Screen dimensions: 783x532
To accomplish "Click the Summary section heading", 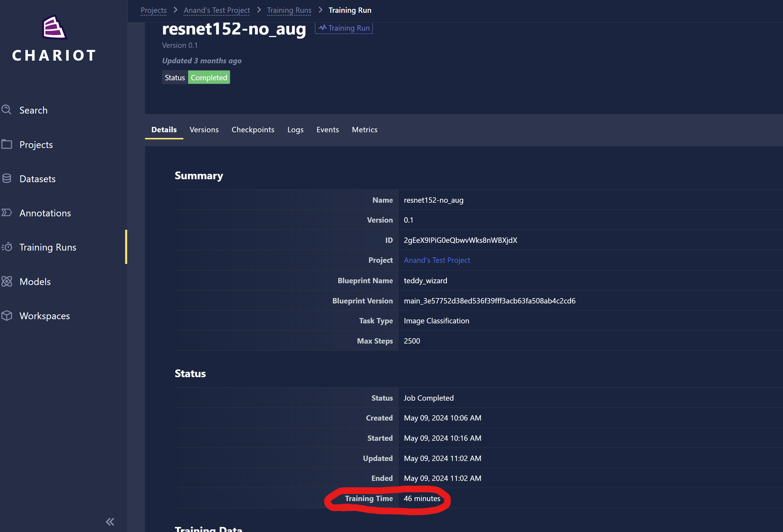I will click(x=199, y=176).
